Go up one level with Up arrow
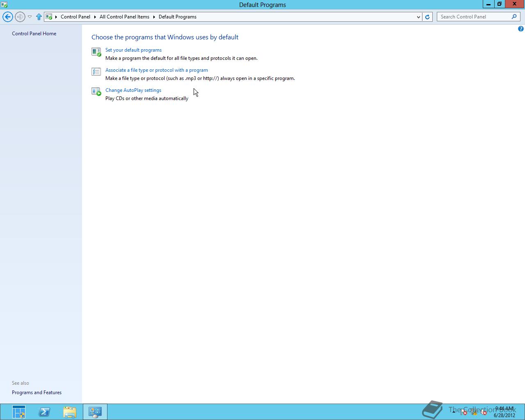This screenshot has height=420, width=525. tap(39, 17)
